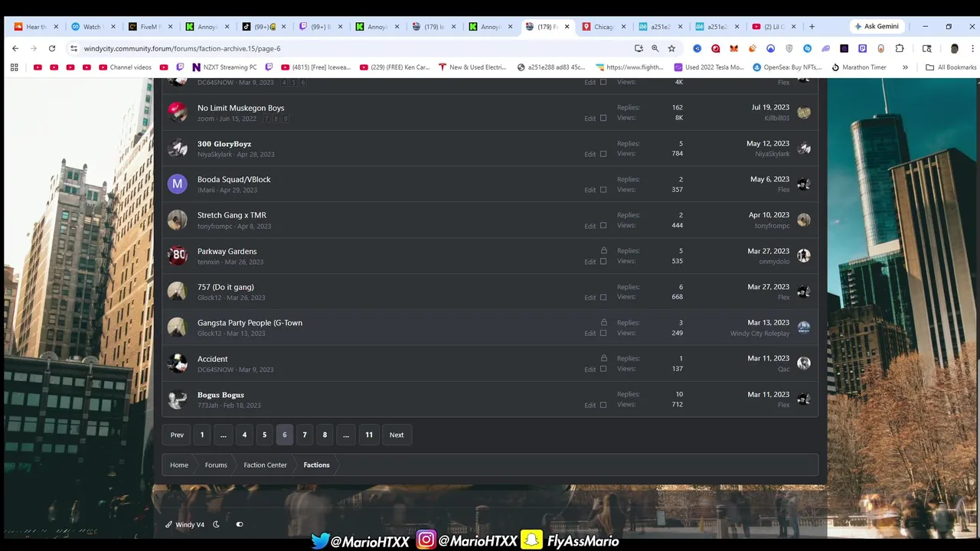This screenshot has width=980, height=551.
Task: Open the 80 avatar beside Parkway Gardens
Action: [x=178, y=256]
